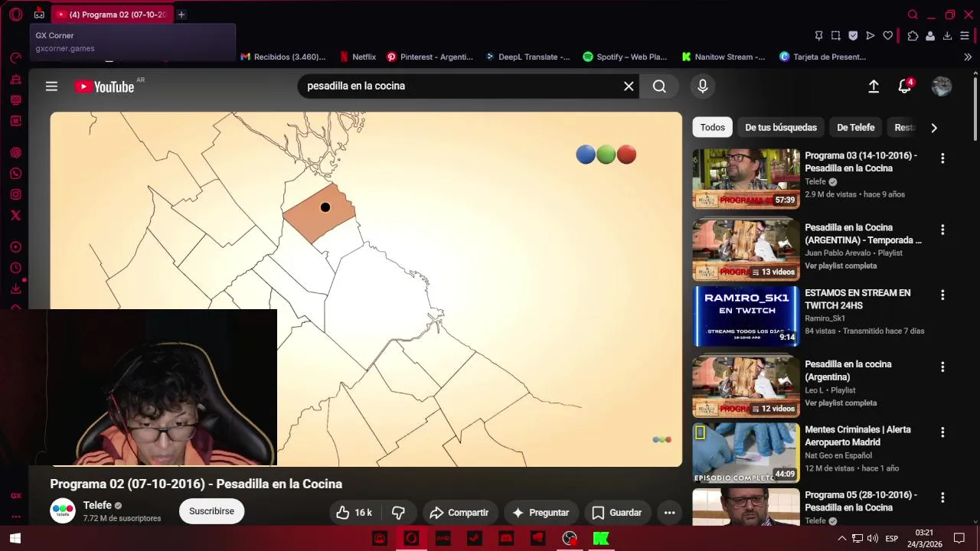The height and width of the screenshot is (551, 980).
Task: Take a snapshot with the capture icon
Action: point(836,35)
